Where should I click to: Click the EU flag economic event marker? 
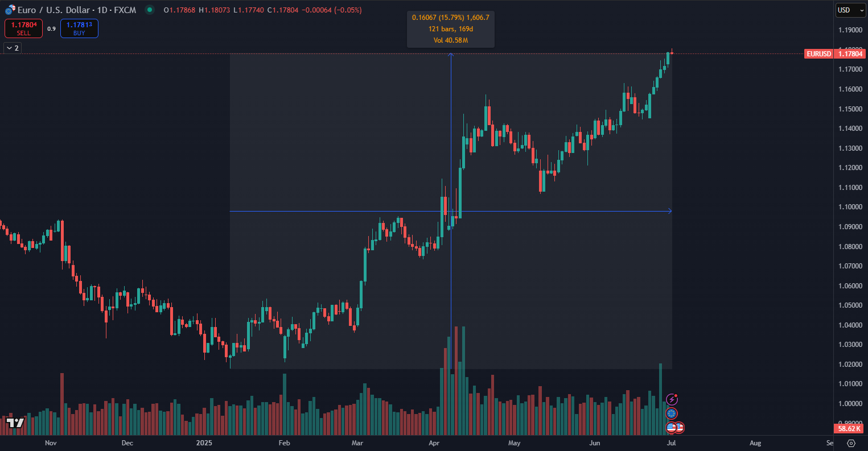[x=672, y=413]
